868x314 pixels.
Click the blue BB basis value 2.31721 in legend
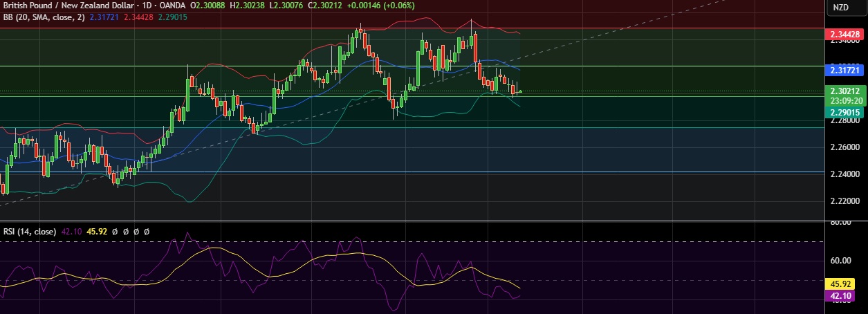tap(104, 18)
